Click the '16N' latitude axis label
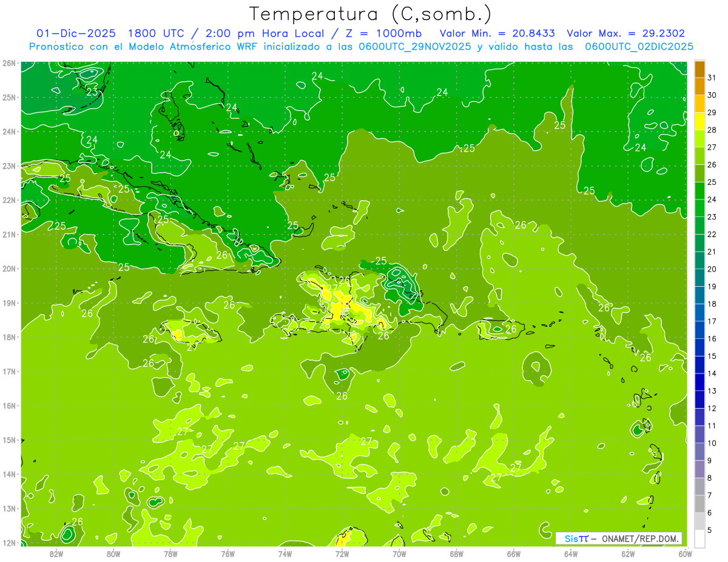Image resolution: width=728 pixels, height=562 pixels. [8, 405]
